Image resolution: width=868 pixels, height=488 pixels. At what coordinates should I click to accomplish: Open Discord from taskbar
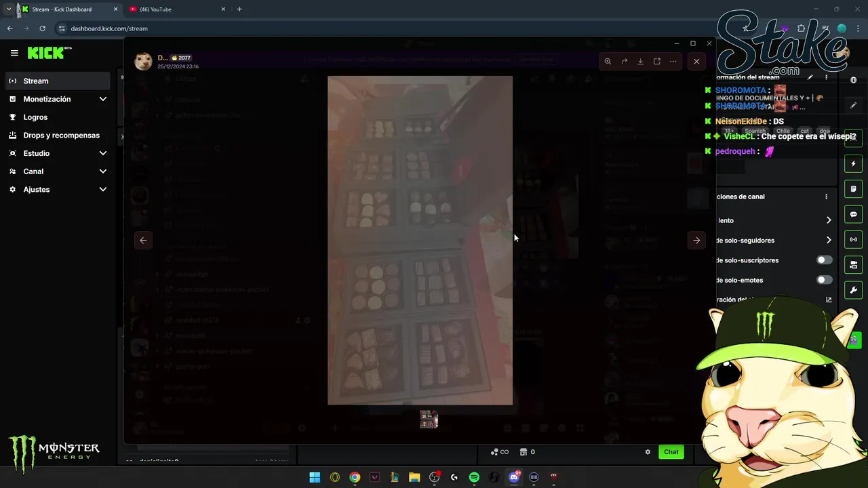(514, 477)
